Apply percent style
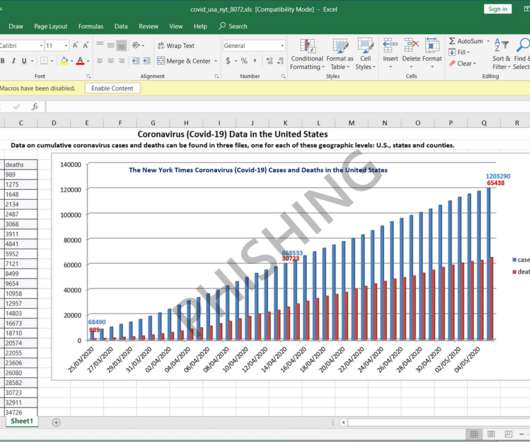Viewport: 530px width, 442px height. point(244,61)
